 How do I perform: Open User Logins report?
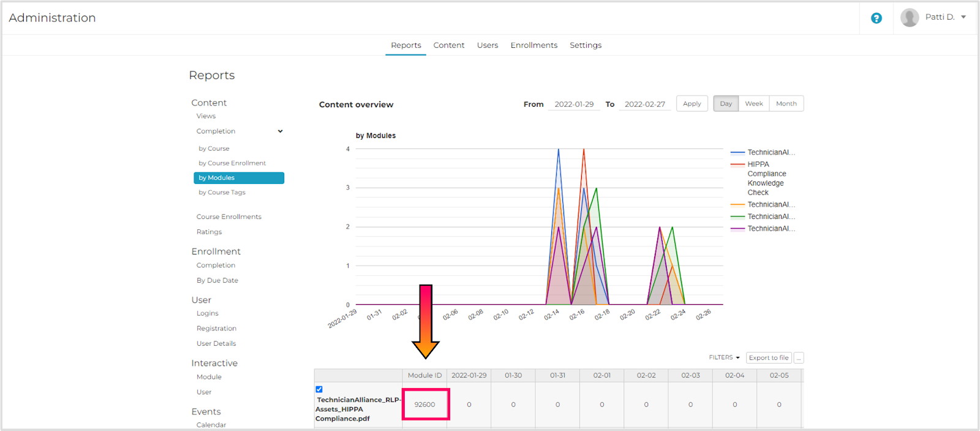[x=207, y=313]
